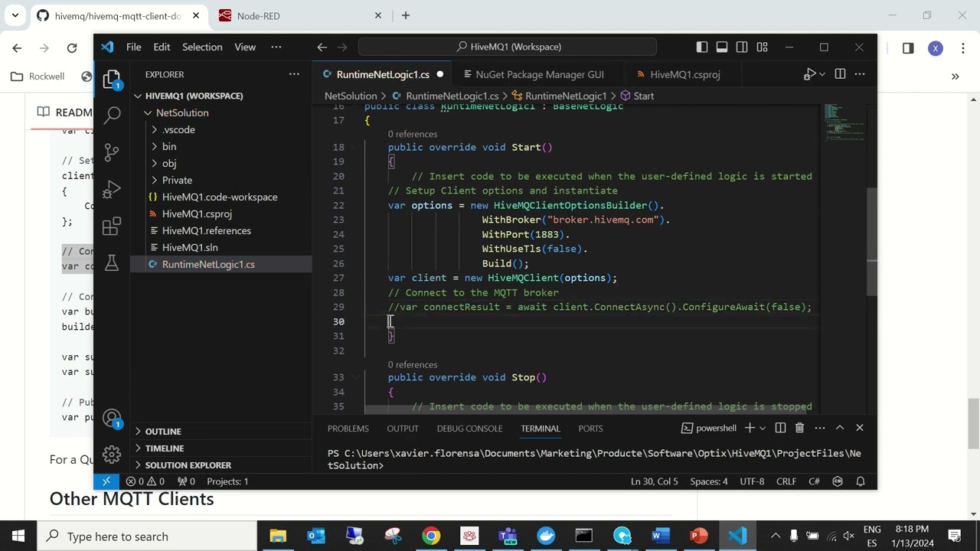Switch to NuGet Package Manager GUI tab

click(540, 74)
